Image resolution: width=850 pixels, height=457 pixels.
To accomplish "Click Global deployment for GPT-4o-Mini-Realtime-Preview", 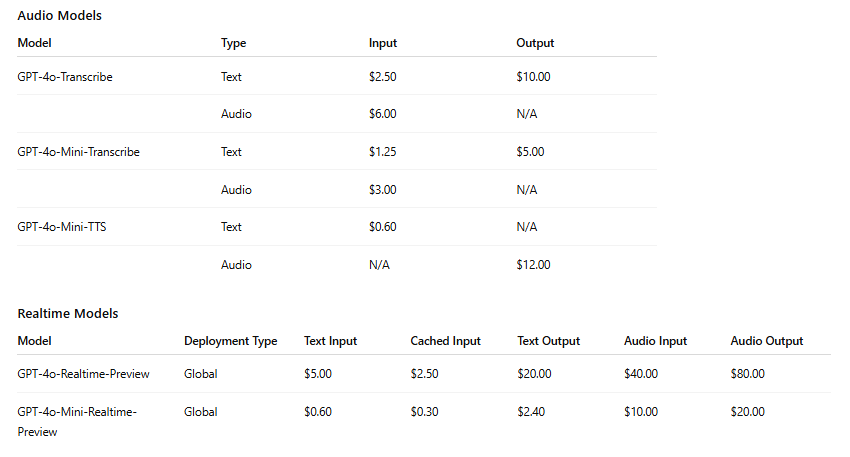I will [x=201, y=412].
